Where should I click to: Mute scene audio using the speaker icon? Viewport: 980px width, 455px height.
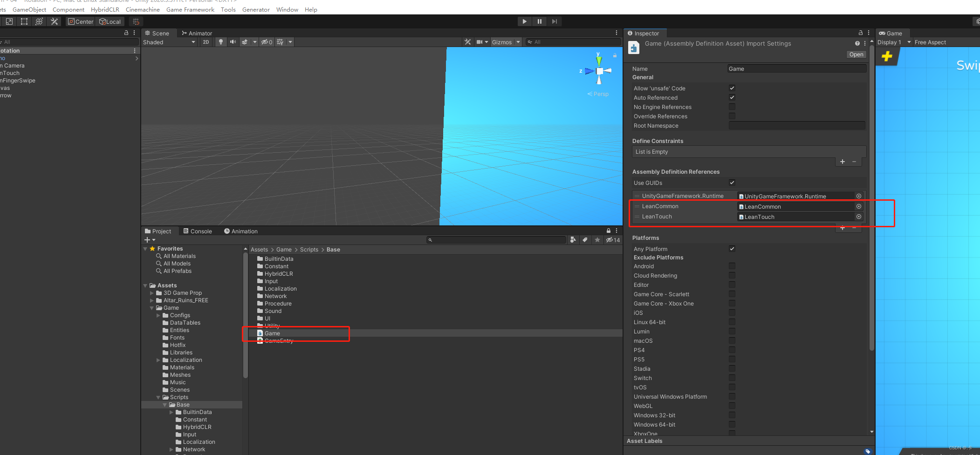[x=233, y=42]
